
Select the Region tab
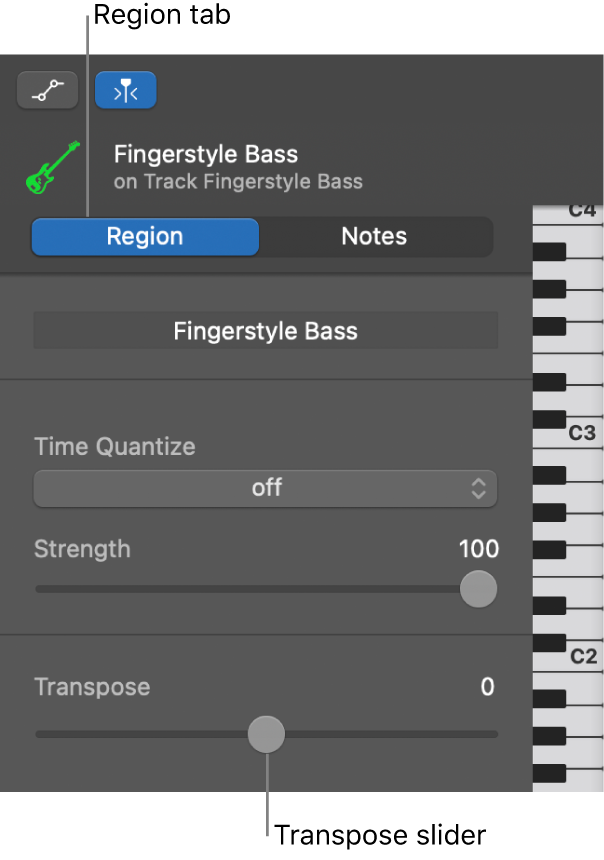pos(144,236)
